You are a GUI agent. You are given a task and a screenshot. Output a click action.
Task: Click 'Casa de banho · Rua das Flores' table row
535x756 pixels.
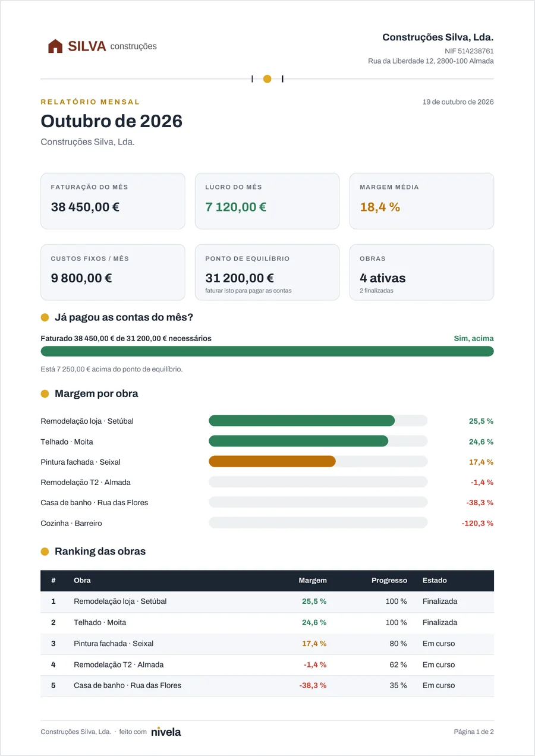click(x=267, y=686)
